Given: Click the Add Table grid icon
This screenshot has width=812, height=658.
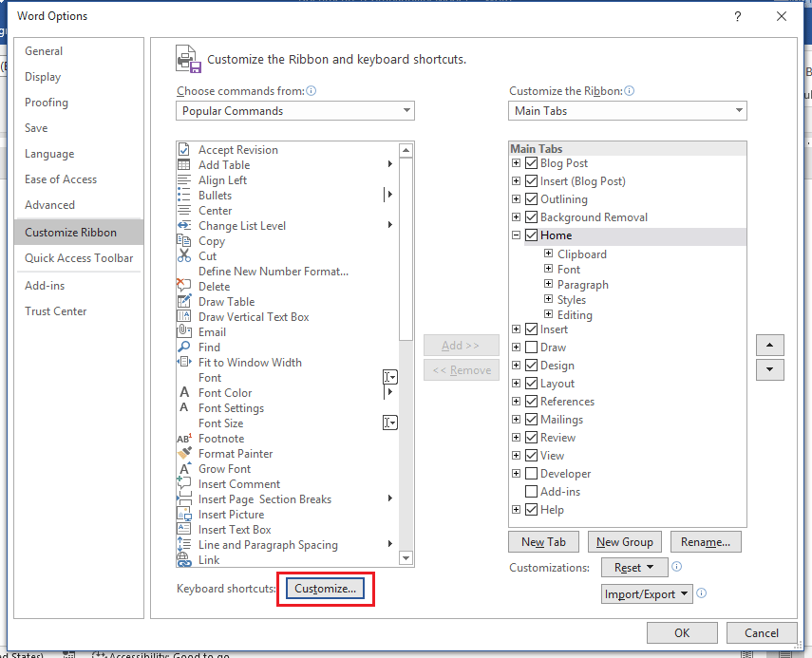Looking at the screenshot, I should point(184,164).
